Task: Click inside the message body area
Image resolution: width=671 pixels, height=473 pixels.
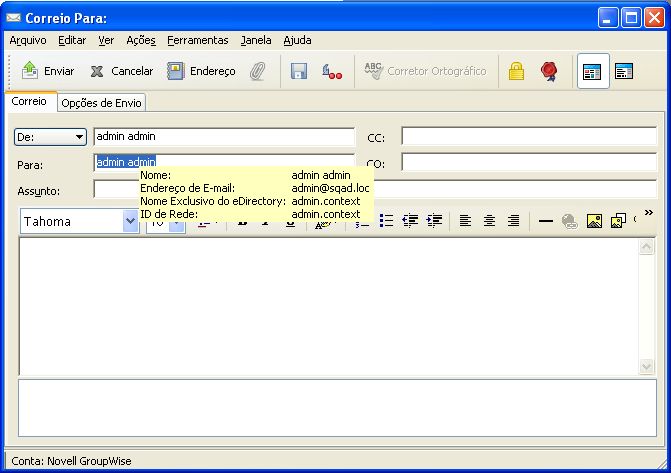Action: (329, 306)
